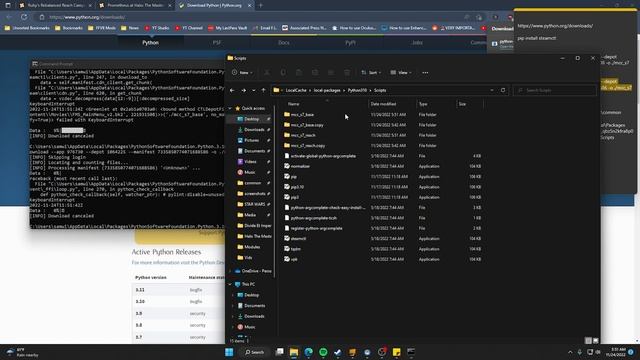Open the Modules folder in sidebar
This screenshot has width=640, height=360.
point(252,247)
